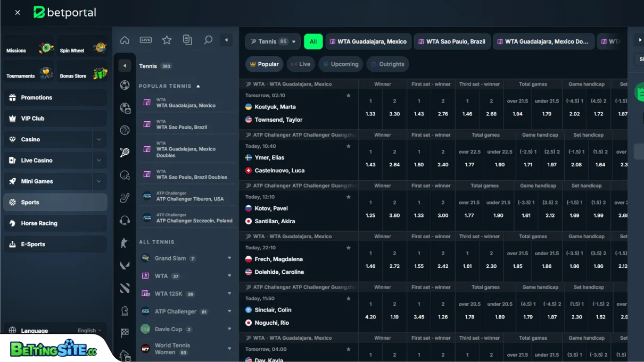Select the chess knight sport icon

coord(125,310)
